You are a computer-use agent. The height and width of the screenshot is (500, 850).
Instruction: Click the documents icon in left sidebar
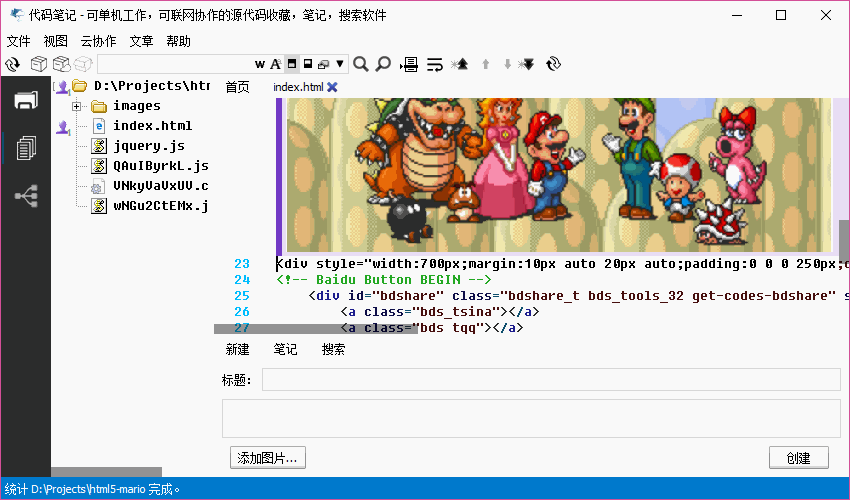coord(26,148)
